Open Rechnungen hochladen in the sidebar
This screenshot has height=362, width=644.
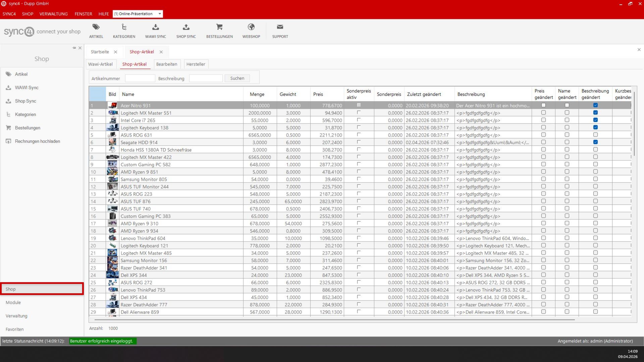[37, 141]
